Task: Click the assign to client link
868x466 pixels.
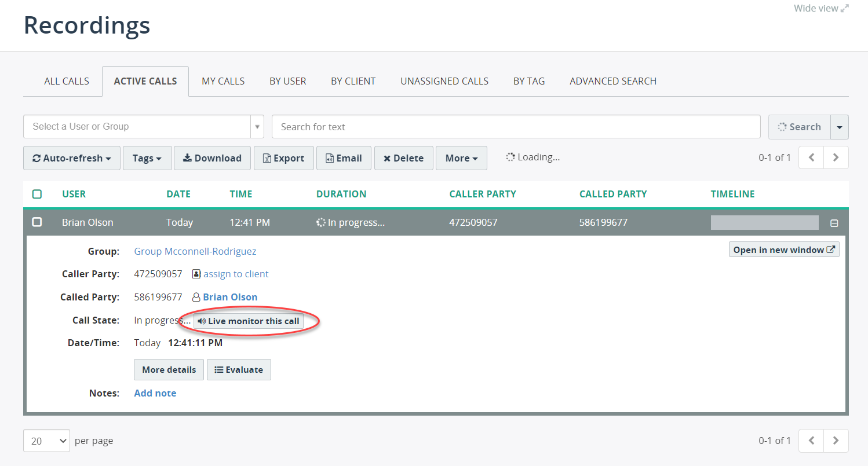Action: (235, 274)
